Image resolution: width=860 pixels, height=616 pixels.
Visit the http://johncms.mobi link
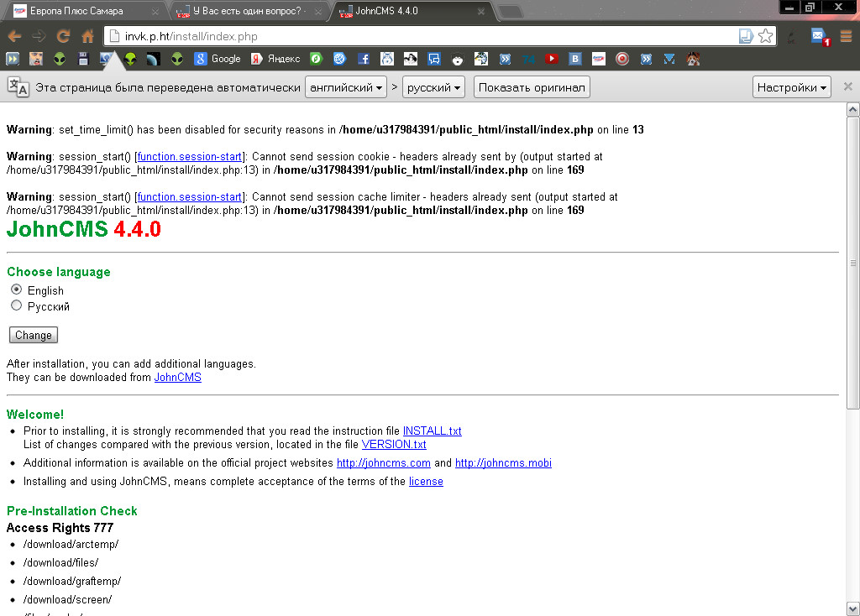pyautogui.click(x=504, y=463)
